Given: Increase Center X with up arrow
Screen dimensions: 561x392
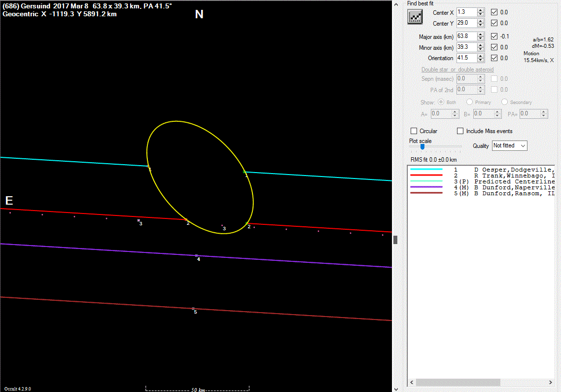Looking at the screenshot, I should (481, 10).
